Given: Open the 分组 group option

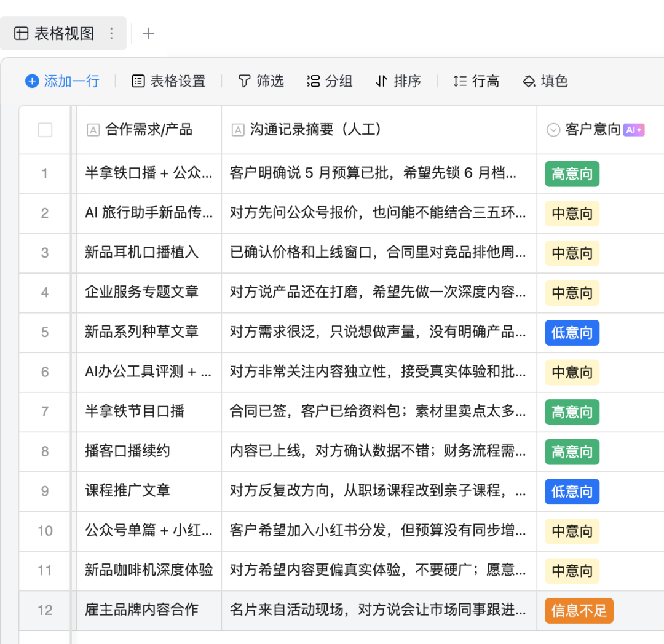Looking at the screenshot, I should coord(330,81).
